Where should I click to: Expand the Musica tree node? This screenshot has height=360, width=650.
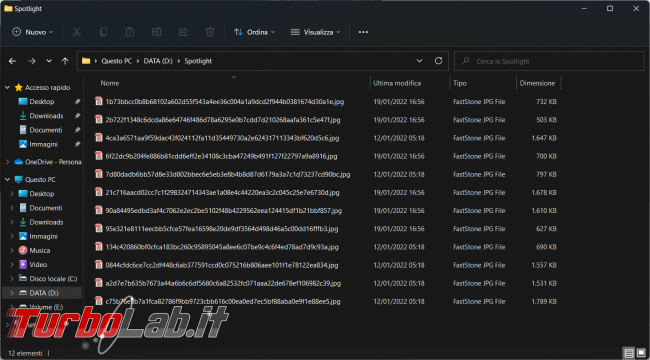pyautogui.click(x=12, y=250)
